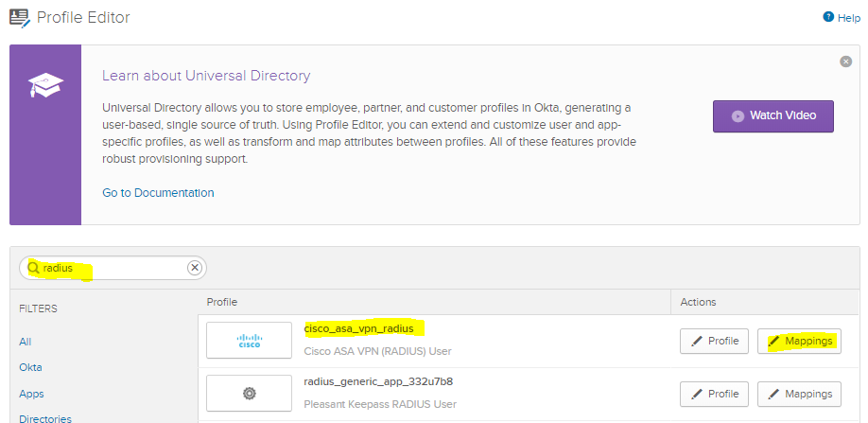
Task: Click the gear thumbnail for radius_generic_app
Action: pos(249,393)
